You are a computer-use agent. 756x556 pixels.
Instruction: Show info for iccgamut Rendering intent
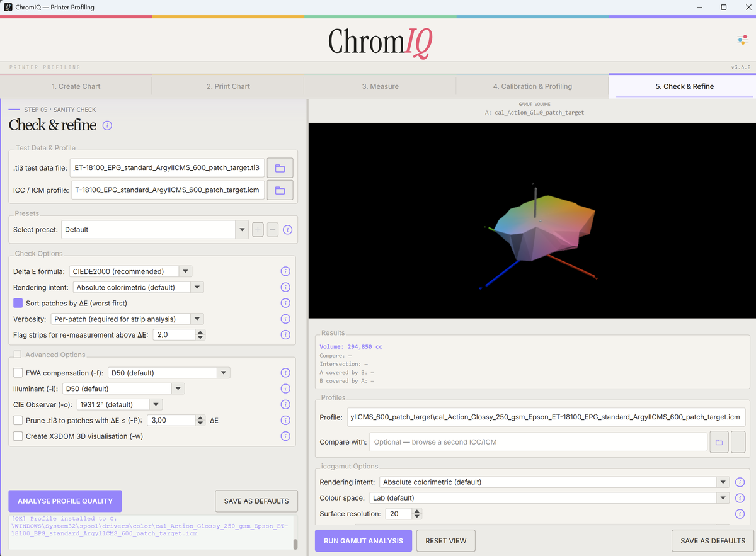tap(740, 482)
